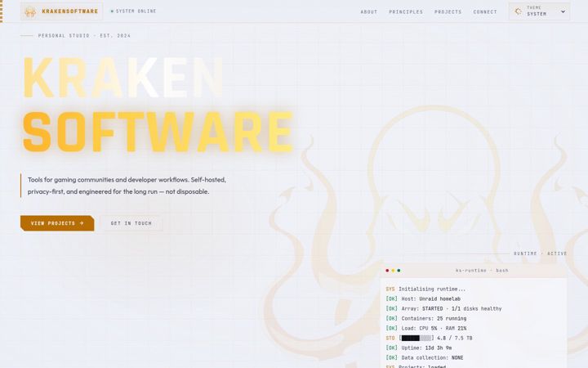The width and height of the screenshot is (588, 368).
Task: Click the Get In Touch button
Action: (131, 223)
